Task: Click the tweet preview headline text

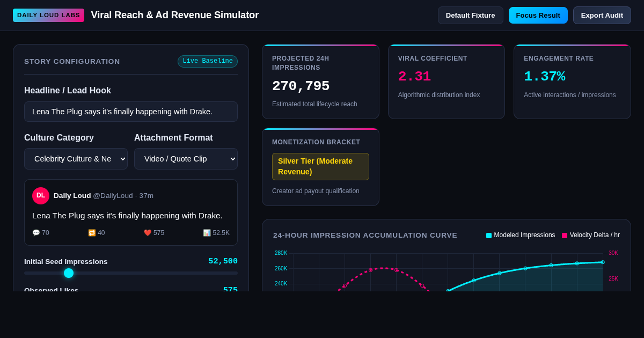Action: (127, 216)
